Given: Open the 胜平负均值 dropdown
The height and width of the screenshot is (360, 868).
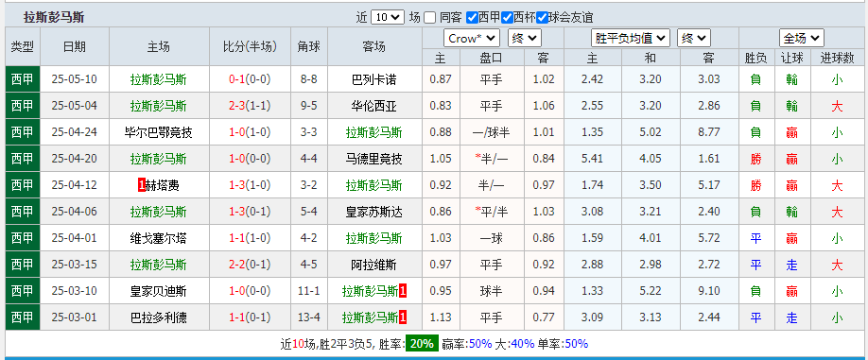Looking at the screenshot, I should point(631,38).
